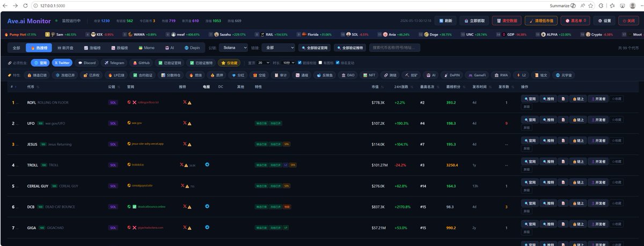Open 链接 全部 dropdown
This screenshot has height=246, width=644.
pos(279,47)
